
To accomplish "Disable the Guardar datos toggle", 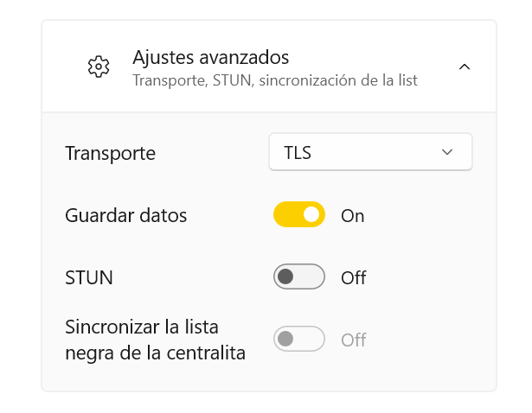I will point(299,214).
